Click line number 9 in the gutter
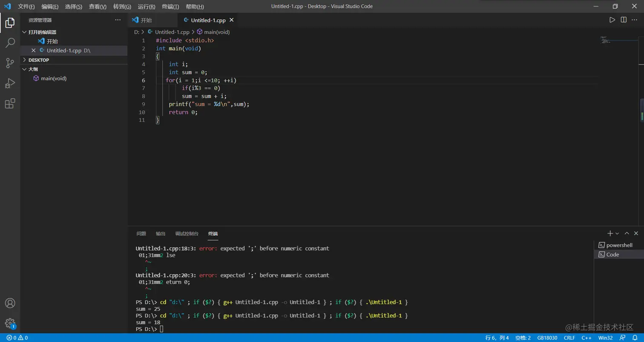The height and width of the screenshot is (342, 644). point(143,104)
